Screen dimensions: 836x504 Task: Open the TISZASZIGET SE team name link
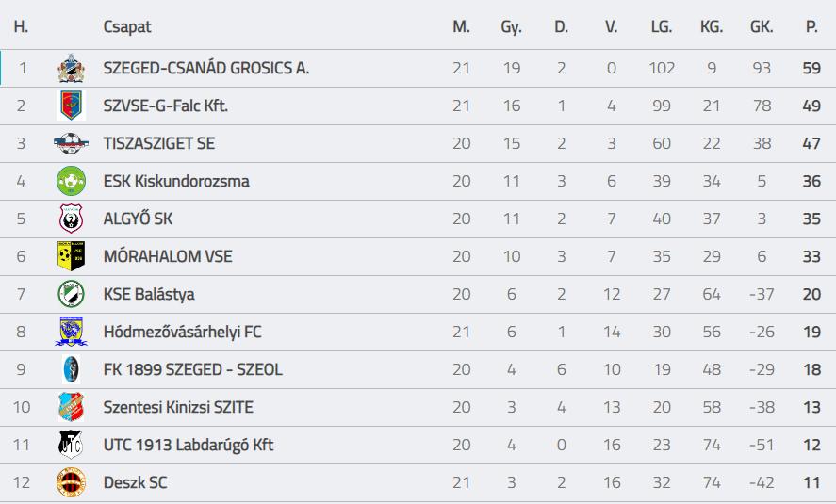[158, 143]
